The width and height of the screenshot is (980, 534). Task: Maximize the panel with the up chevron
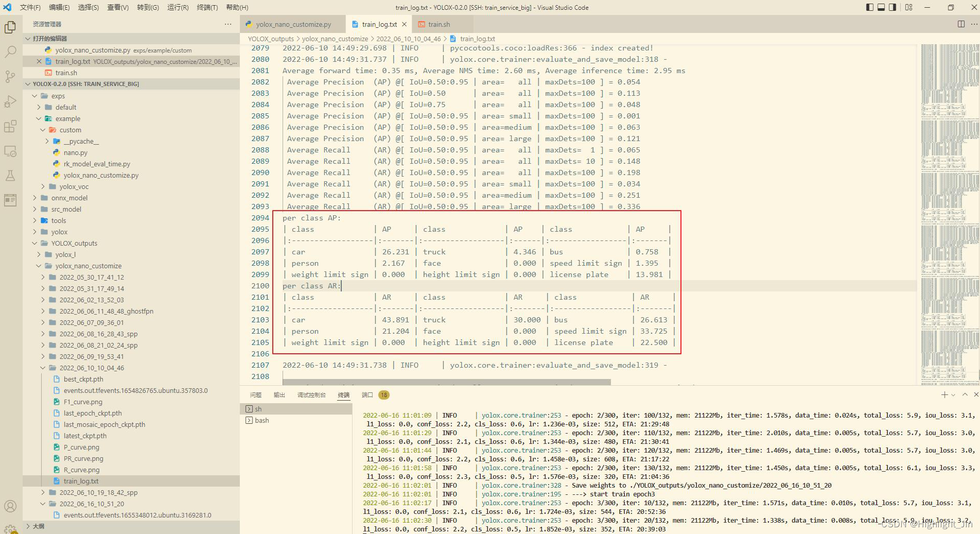coord(965,394)
